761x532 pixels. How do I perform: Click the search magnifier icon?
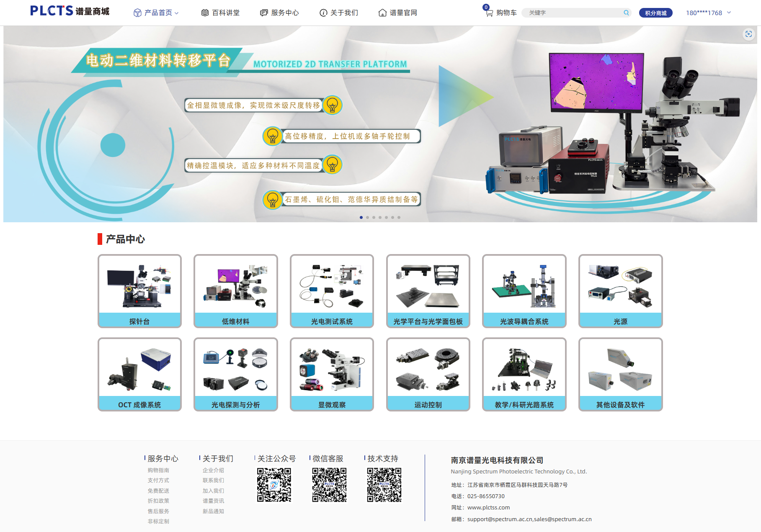(626, 13)
